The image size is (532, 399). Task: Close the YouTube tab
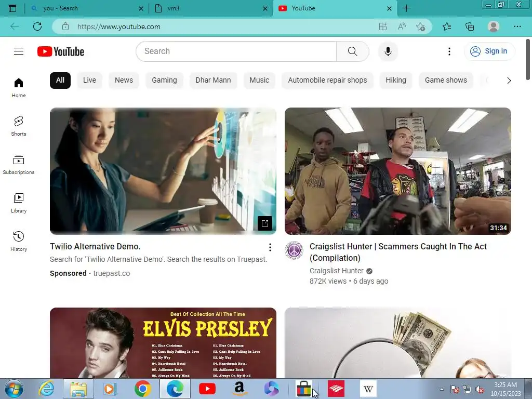(389, 8)
